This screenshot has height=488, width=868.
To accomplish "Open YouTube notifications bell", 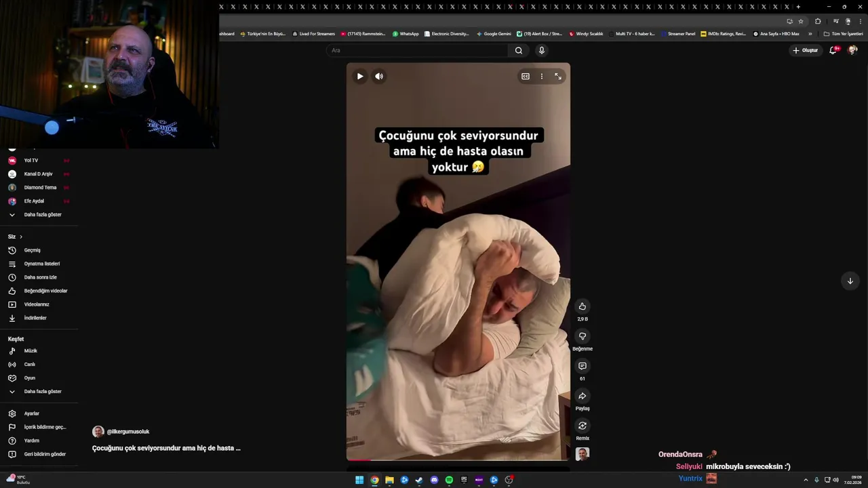I will [833, 50].
